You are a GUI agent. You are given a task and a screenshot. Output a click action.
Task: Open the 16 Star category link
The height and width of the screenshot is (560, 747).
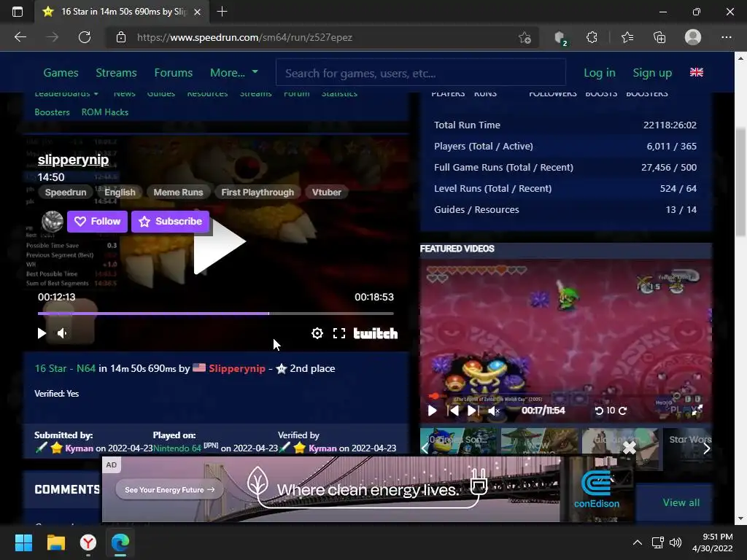point(51,368)
